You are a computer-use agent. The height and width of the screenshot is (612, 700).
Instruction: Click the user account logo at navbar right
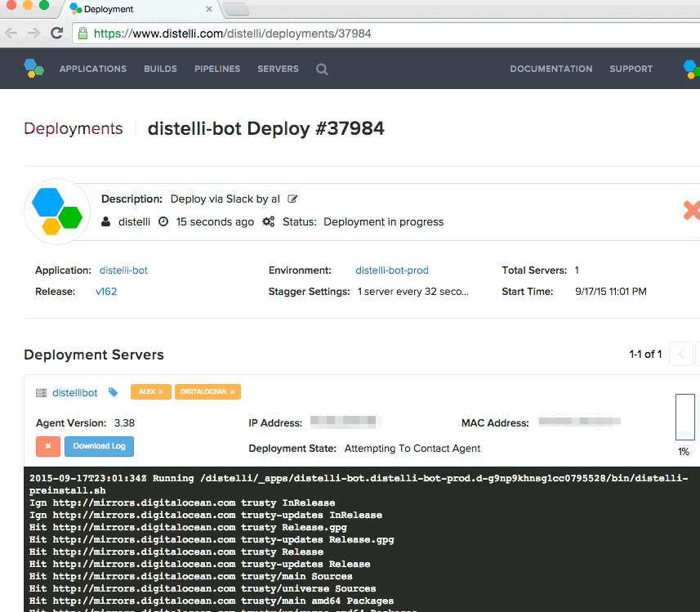[691, 69]
